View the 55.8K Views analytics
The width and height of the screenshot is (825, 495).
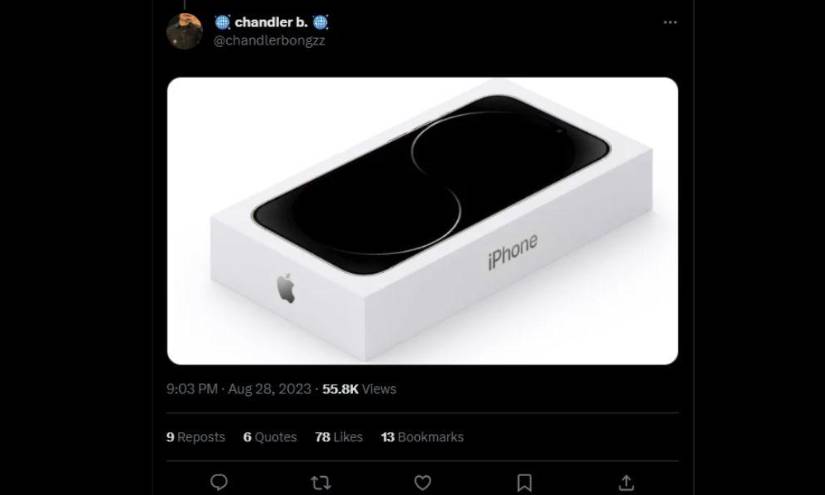pyautogui.click(x=358, y=389)
